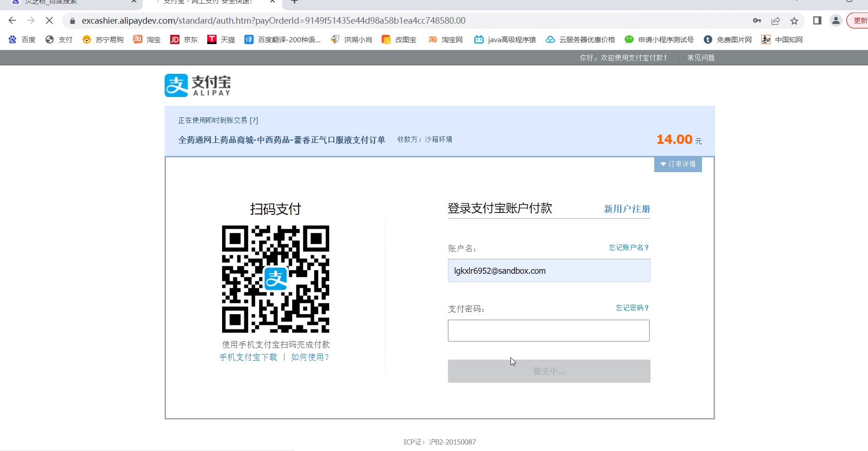Click the ICP证 footer text

click(x=440, y=442)
